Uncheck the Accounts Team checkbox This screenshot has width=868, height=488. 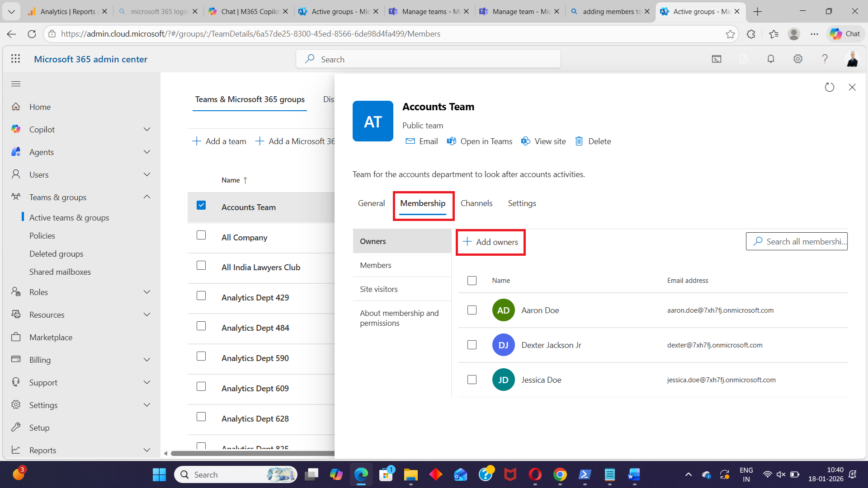[x=201, y=205]
